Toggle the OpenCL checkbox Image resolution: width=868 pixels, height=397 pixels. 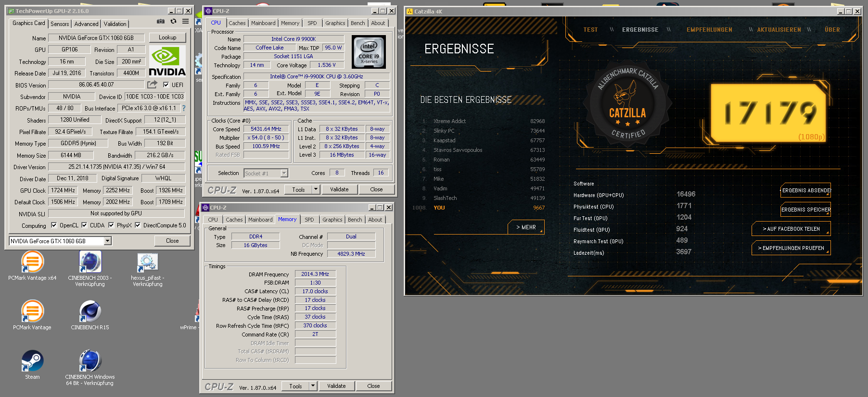pos(54,225)
